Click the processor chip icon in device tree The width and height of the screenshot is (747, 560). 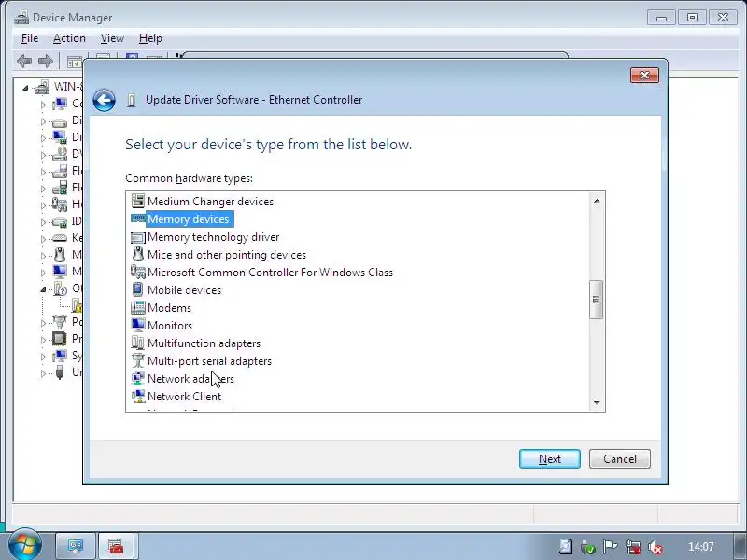tap(60, 339)
